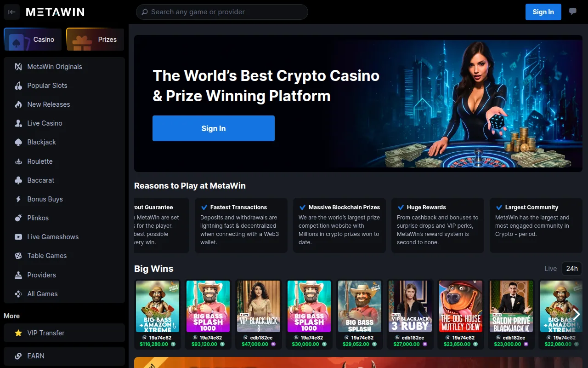
Task: Switch to the Casino tab
Action: 33,40
